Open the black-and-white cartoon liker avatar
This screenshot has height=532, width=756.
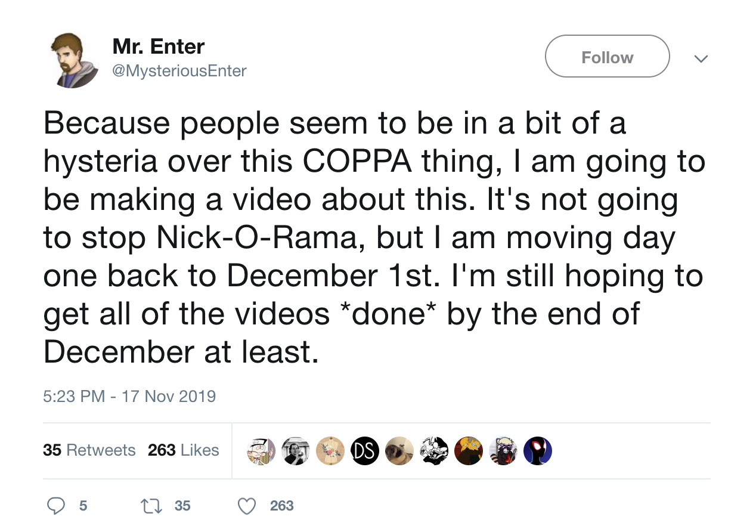point(433,451)
